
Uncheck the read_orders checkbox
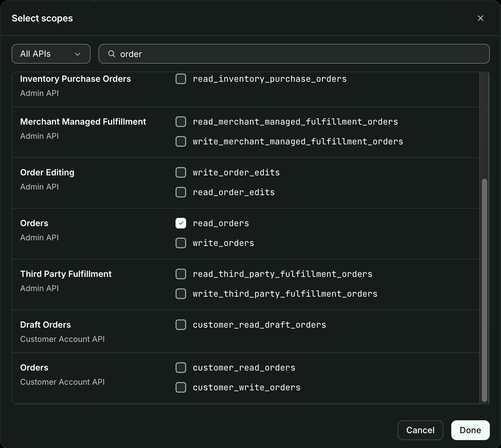click(181, 223)
